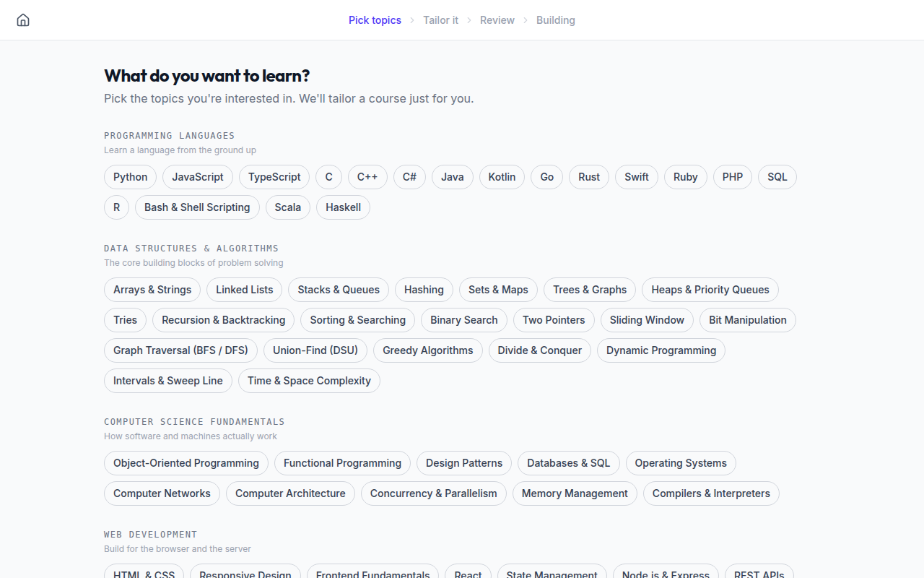Screen dimensions: 924x578
Task: Select Computer Networks chip
Action: [162, 493]
